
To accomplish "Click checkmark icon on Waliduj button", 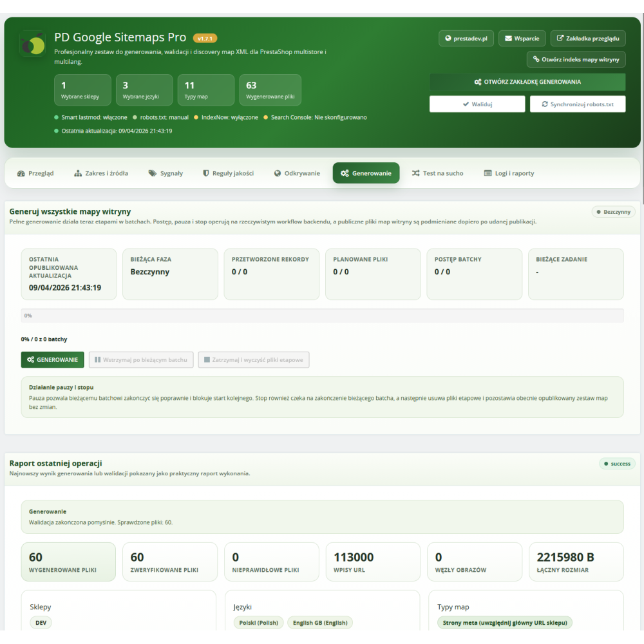I will (466, 104).
